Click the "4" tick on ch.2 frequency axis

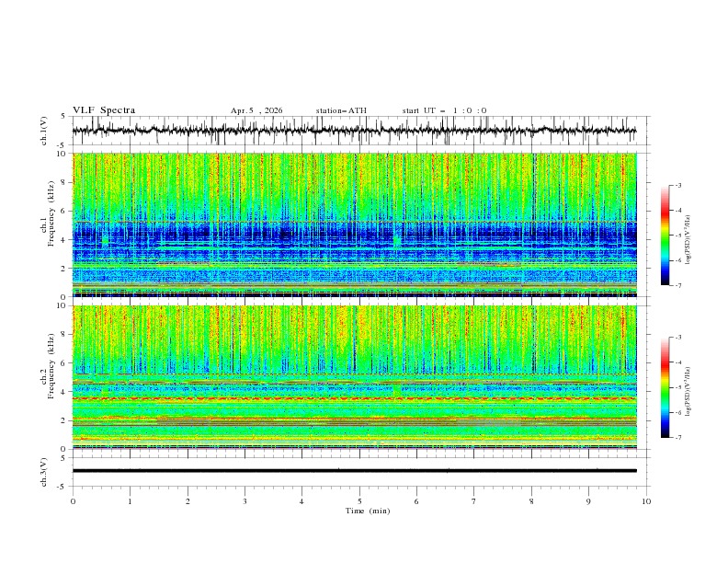coord(64,392)
